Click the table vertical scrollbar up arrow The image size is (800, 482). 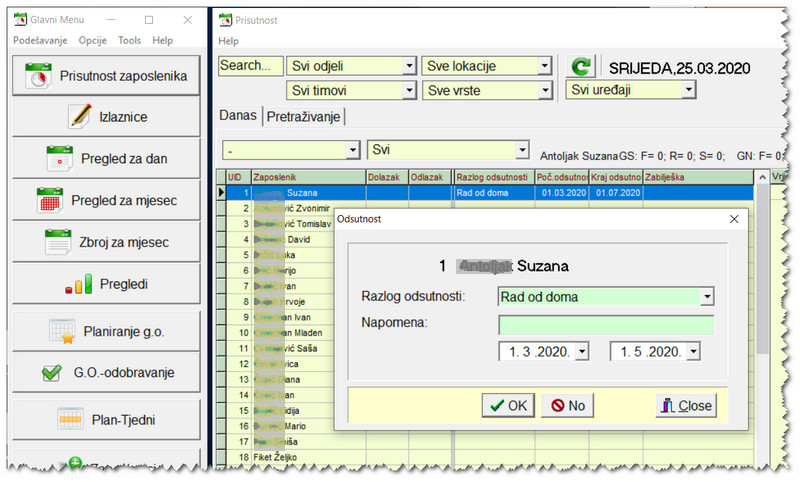pyautogui.click(x=762, y=177)
